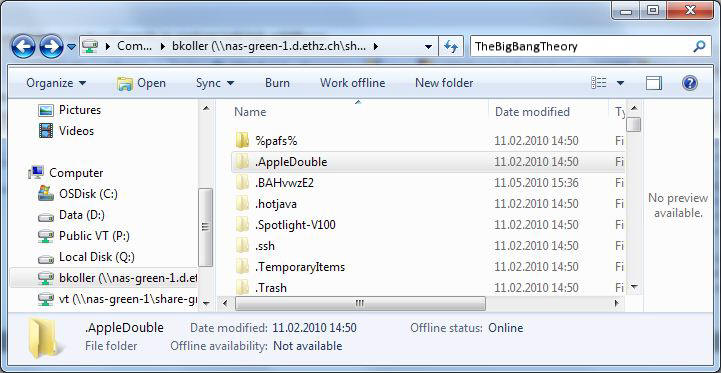
Task: Select Videos library in navigation pane
Action: coord(76,131)
